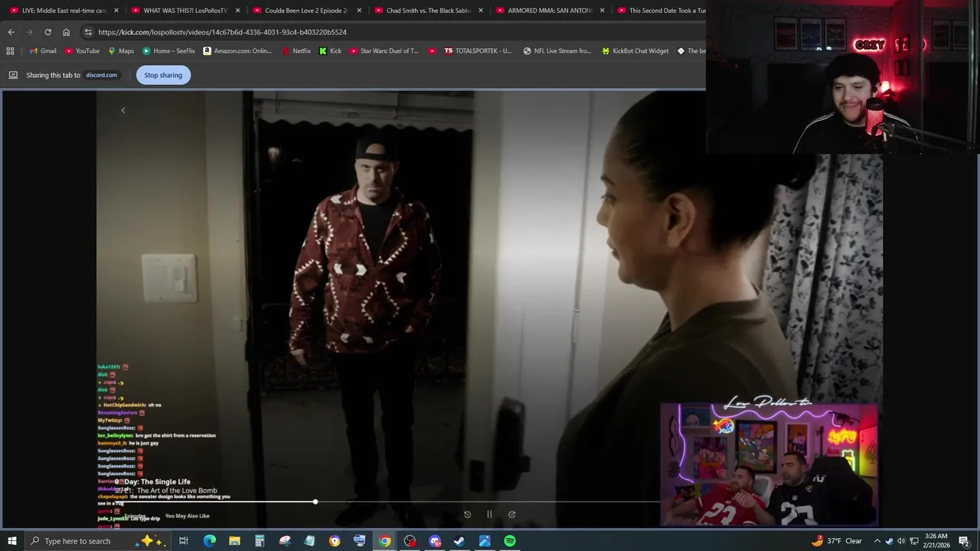Open Spotify from the taskbar
Image resolution: width=980 pixels, height=551 pixels.
[510, 541]
